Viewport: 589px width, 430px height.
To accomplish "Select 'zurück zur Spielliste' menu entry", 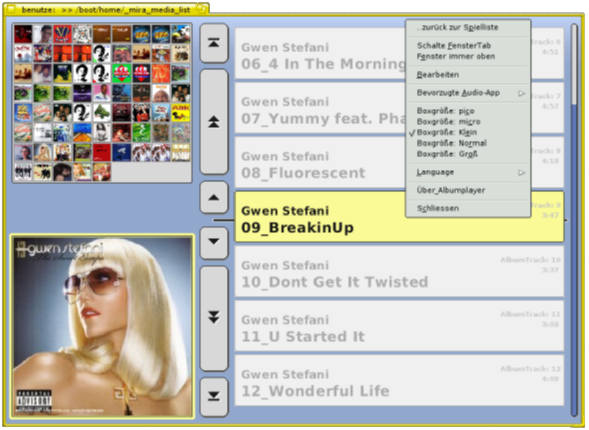I will point(468,27).
